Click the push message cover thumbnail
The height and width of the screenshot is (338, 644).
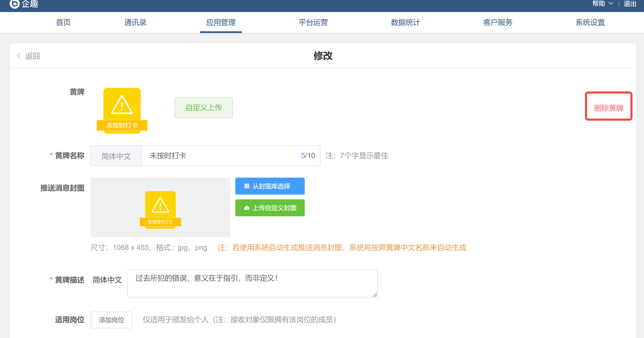pos(160,207)
